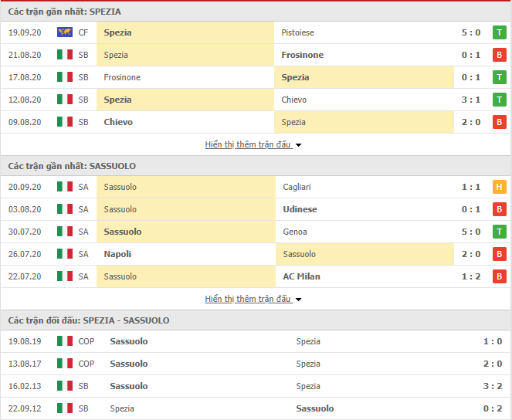
Task: Click the red B badge for Sassuolo–AC Milan
Action: coord(500,276)
